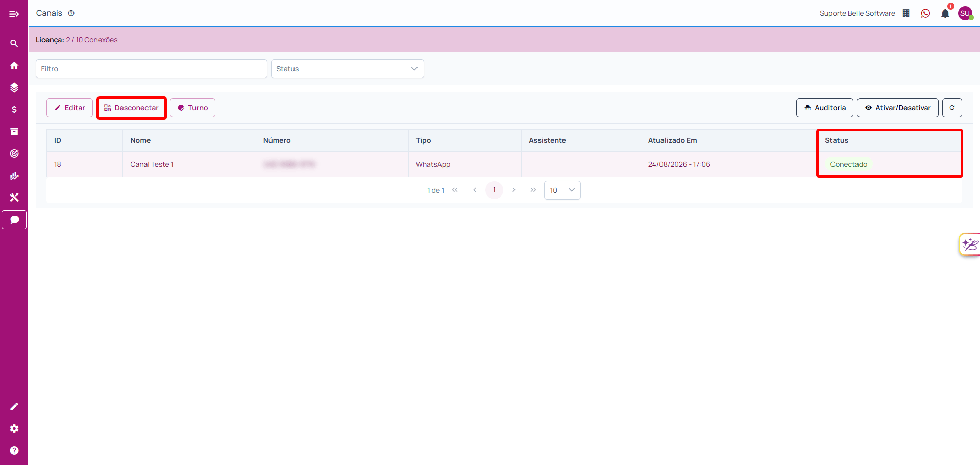Expand the rows-per-page dropdown showing 10

coord(562,190)
